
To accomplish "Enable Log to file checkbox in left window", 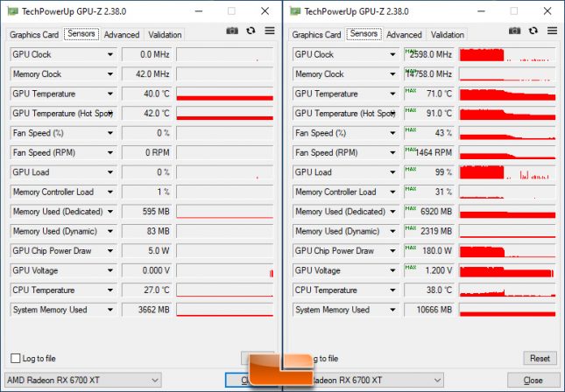I will pos(16,358).
